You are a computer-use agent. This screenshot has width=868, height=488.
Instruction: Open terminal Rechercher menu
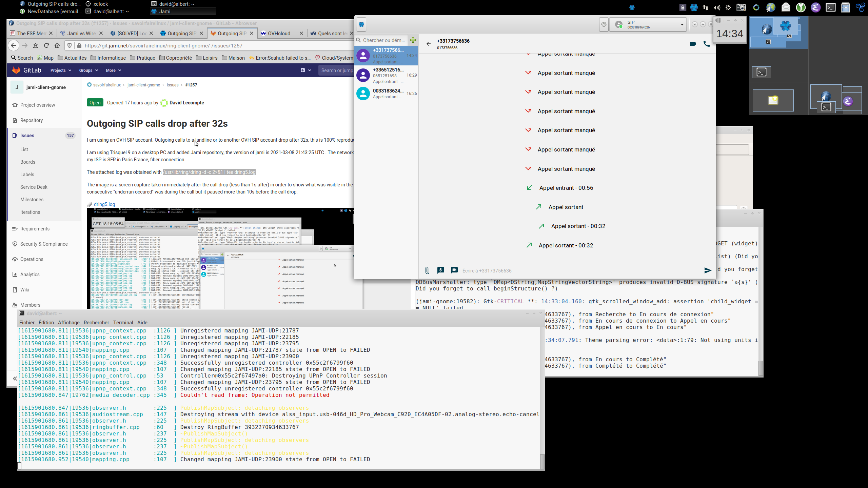(x=96, y=322)
